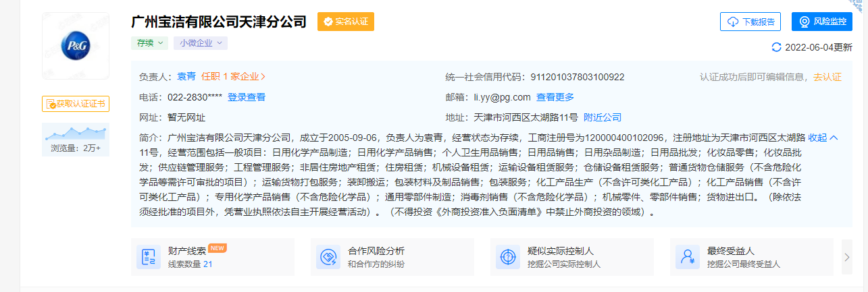Click the 获取认证证书 button
The image size is (868, 292).
pyautogui.click(x=75, y=104)
